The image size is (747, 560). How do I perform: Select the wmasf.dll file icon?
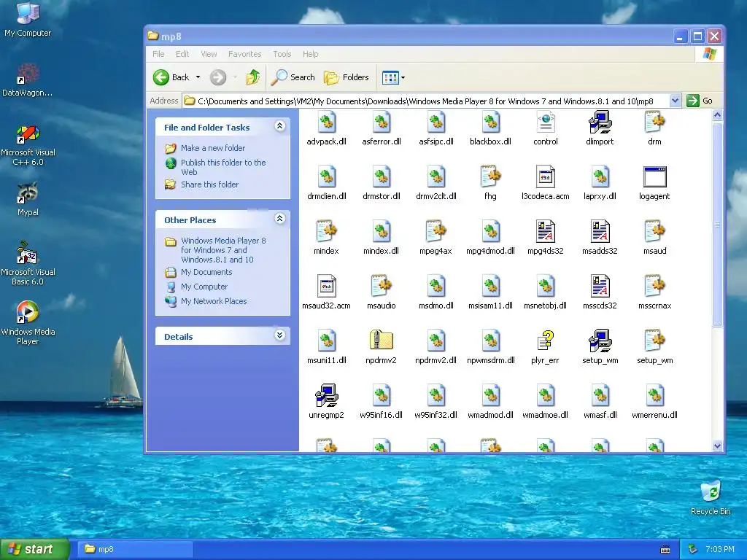pyautogui.click(x=600, y=396)
